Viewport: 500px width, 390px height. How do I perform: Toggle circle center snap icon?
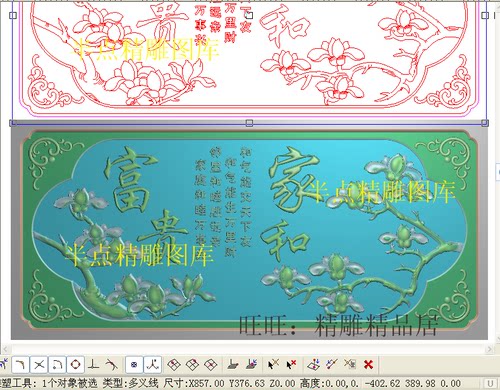(76, 365)
